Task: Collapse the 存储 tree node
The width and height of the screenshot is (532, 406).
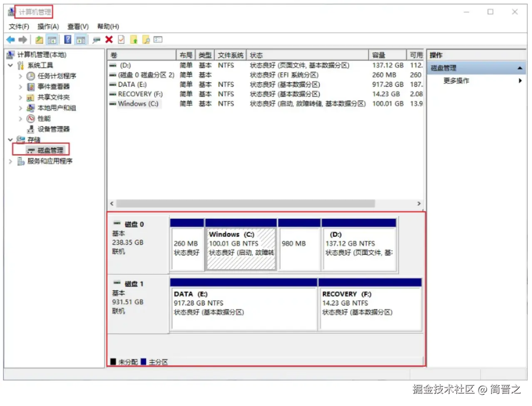Action: (x=10, y=139)
